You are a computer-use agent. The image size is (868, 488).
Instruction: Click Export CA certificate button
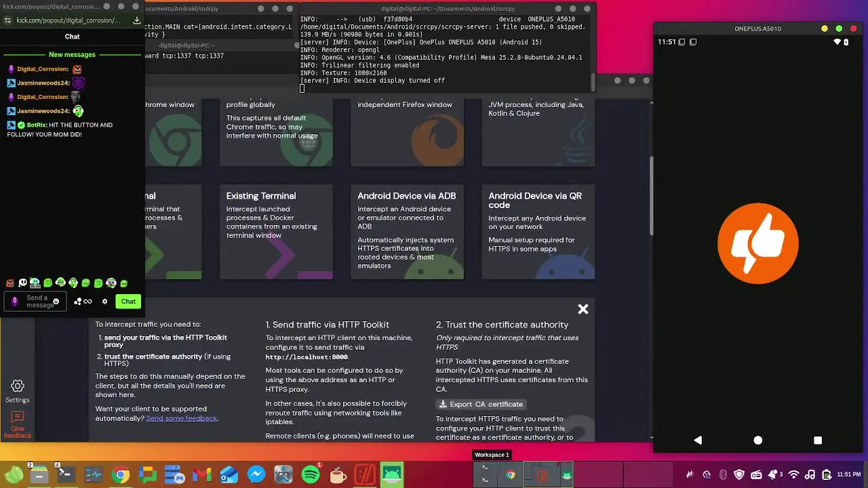tap(481, 404)
